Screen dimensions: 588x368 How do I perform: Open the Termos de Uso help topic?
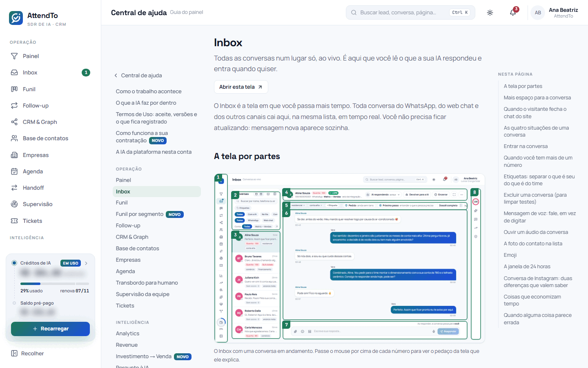point(157,118)
